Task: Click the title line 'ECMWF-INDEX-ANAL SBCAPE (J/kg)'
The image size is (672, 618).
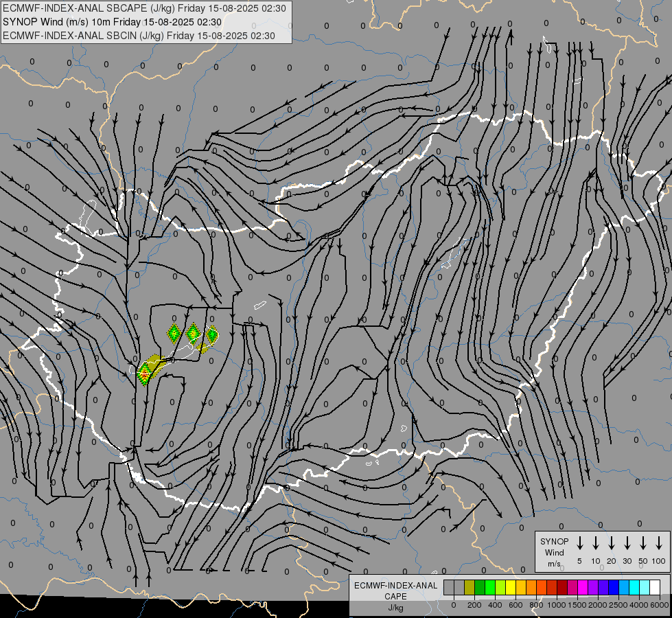Action: [x=89, y=8]
